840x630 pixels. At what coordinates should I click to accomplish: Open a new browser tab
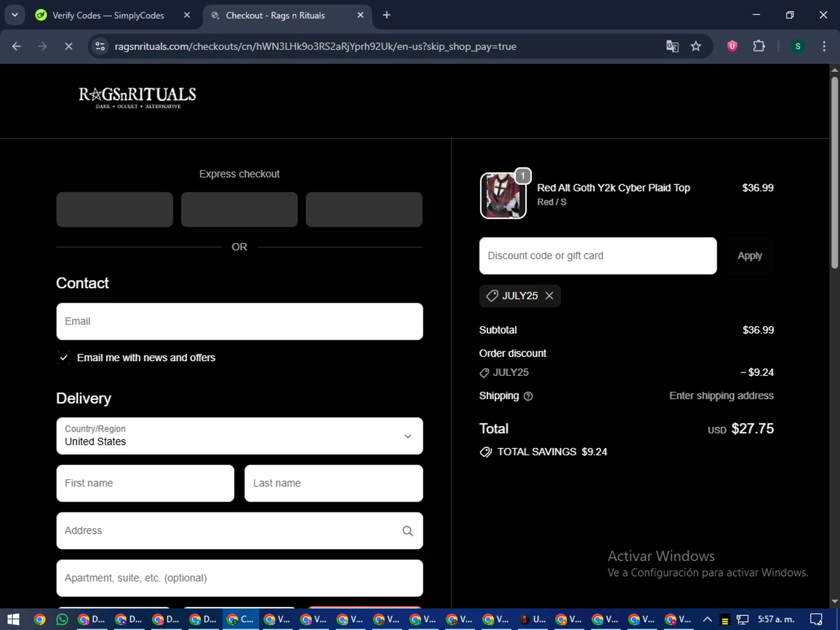386,15
